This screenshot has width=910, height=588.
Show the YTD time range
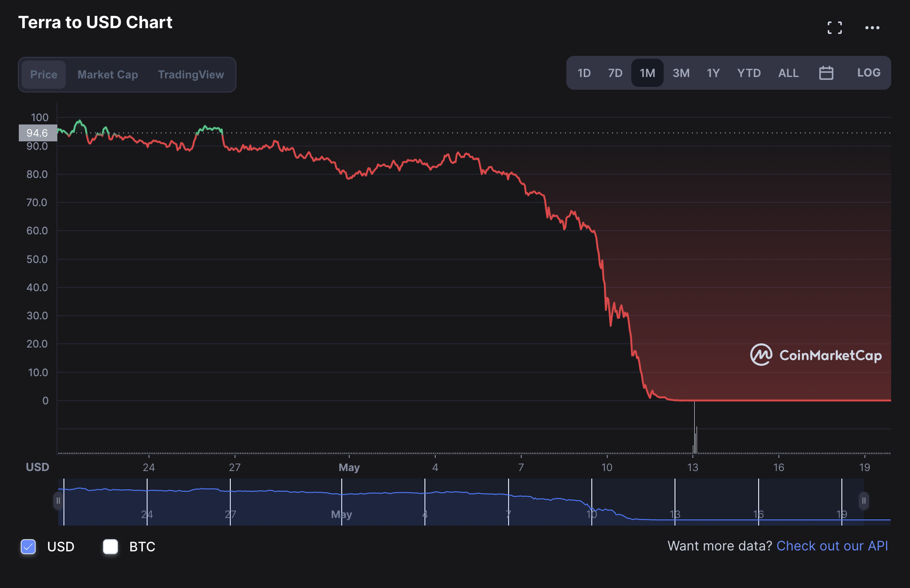749,73
